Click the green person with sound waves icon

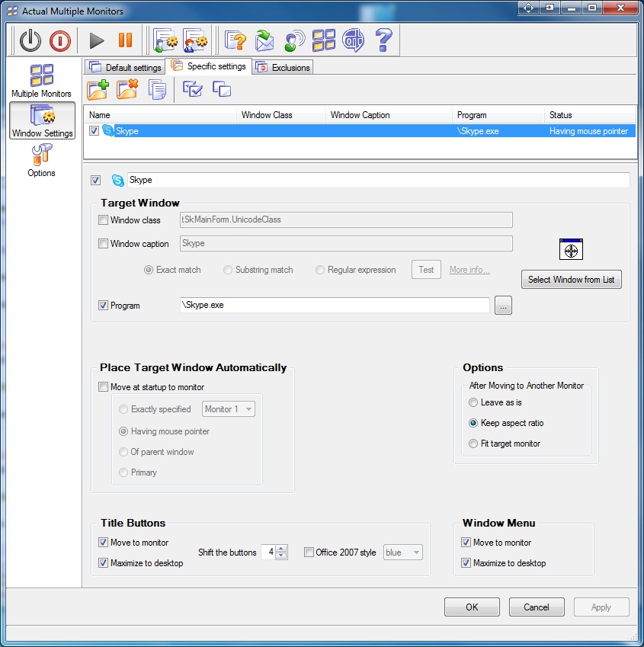295,40
